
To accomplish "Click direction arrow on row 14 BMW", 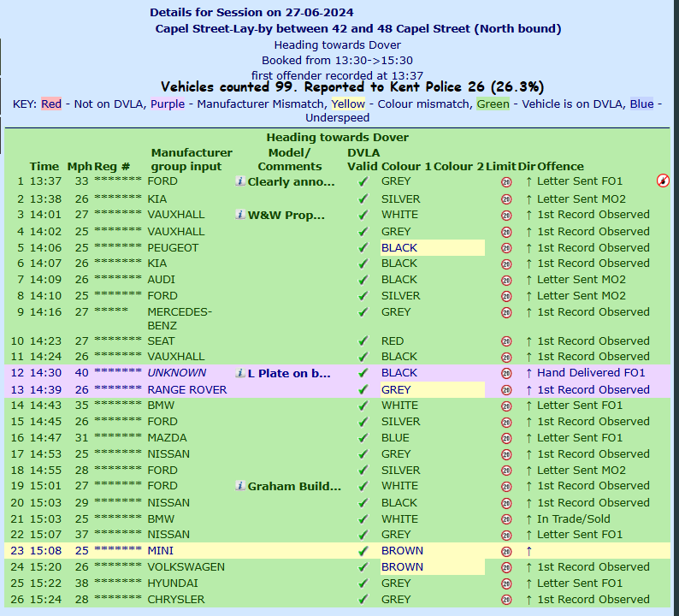I will tap(528, 406).
